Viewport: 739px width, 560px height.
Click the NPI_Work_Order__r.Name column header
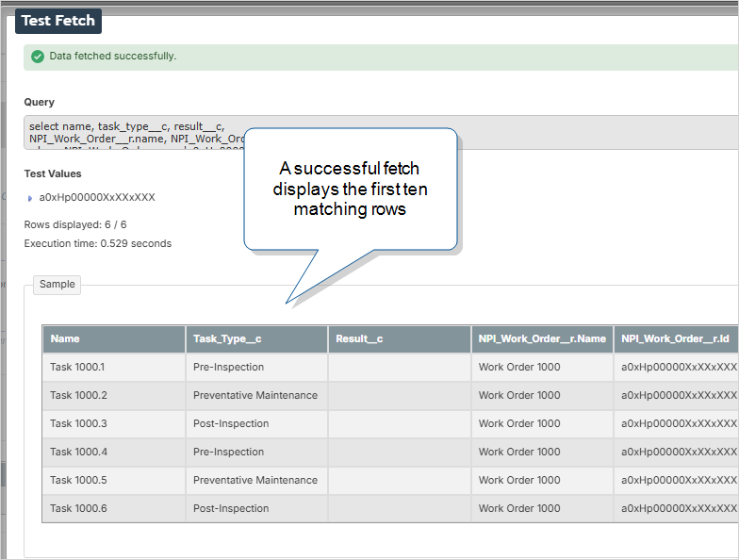542,339
